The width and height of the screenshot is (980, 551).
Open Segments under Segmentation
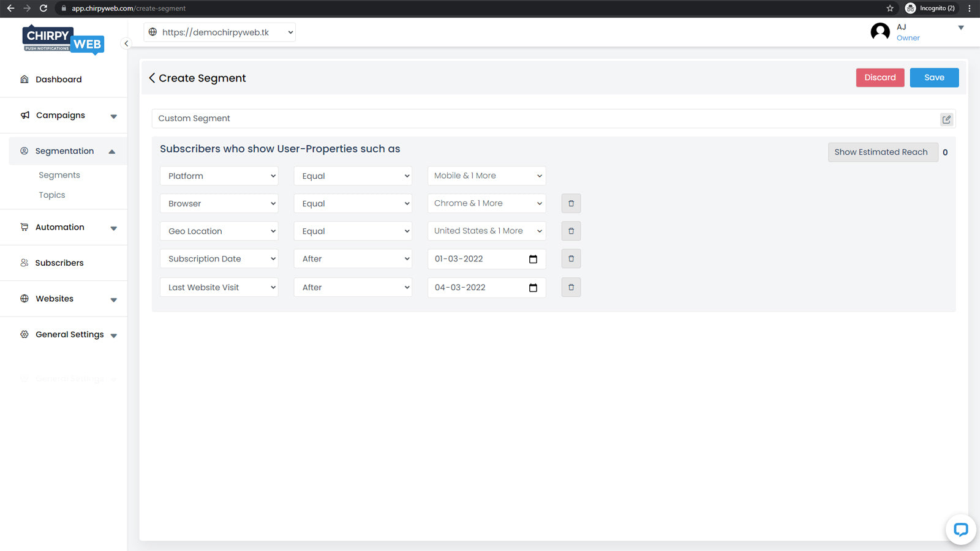[x=59, y=175]
